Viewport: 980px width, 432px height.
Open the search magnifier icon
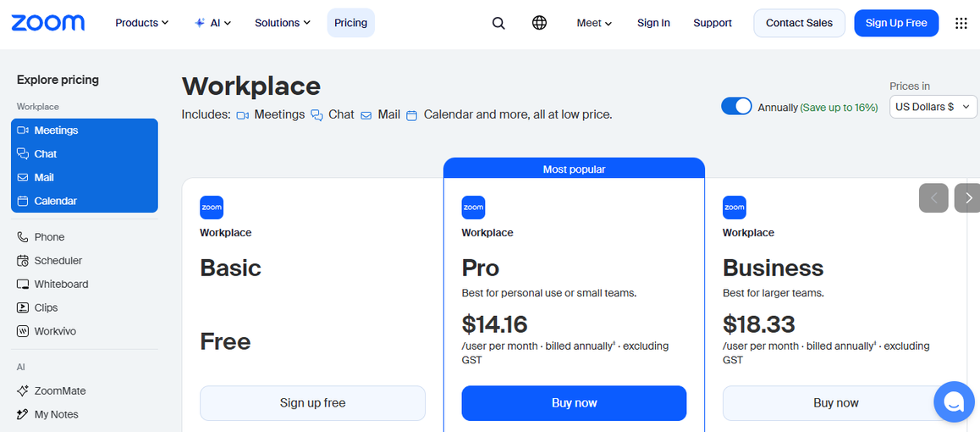pyautogui.click(x=498, y=23)
